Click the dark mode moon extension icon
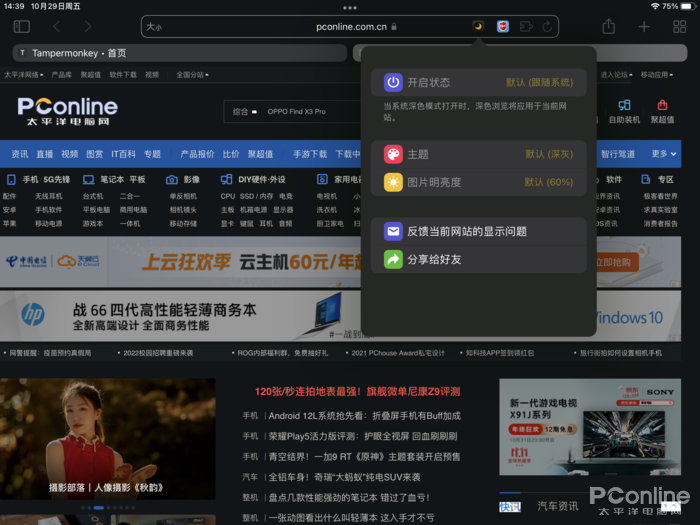The image size is (700, 525). tap(478, 27)
